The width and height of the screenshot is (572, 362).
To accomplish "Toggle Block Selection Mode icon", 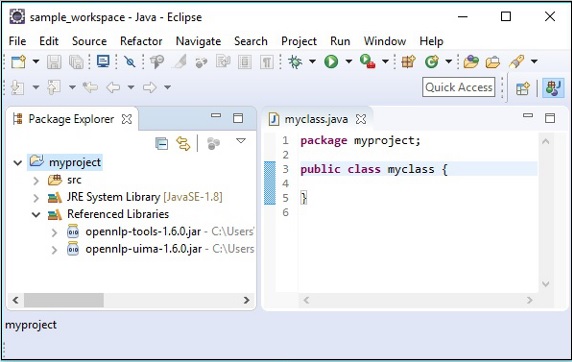I will 245,62.
